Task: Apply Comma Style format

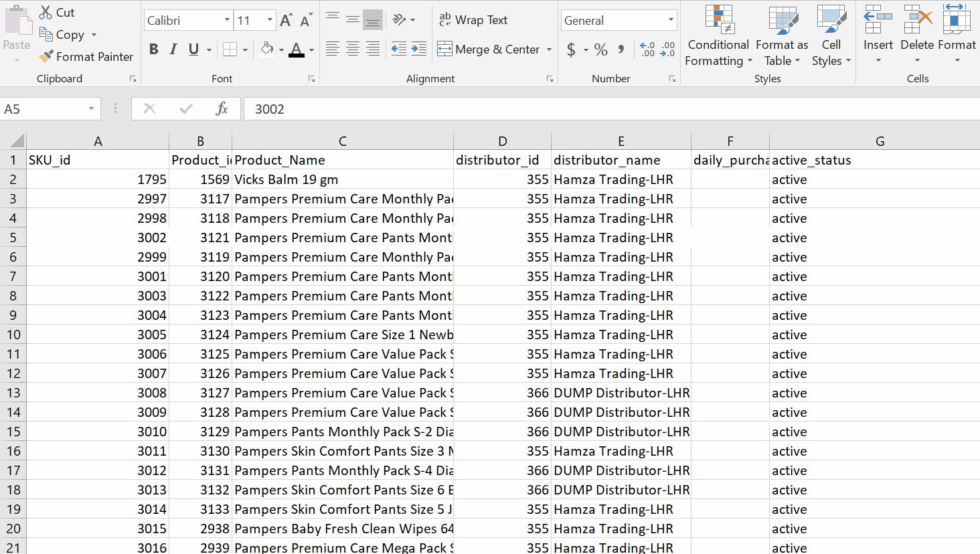Action: tap(621, 49)
